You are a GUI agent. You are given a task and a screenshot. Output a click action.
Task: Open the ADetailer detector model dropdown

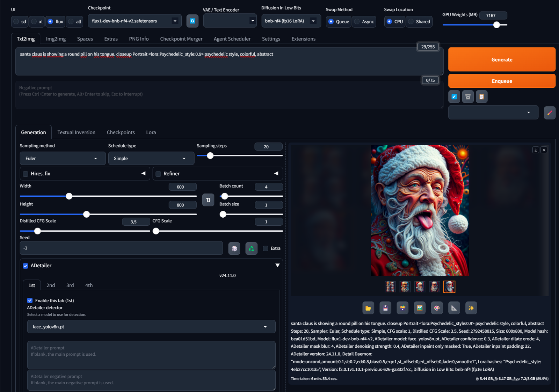pyautogui.click(x=151, y=327)
